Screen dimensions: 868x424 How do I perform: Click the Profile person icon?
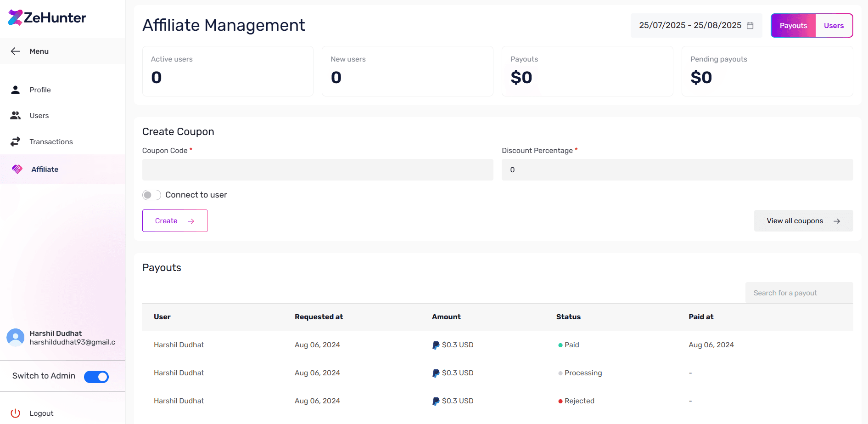coord(16,90)
